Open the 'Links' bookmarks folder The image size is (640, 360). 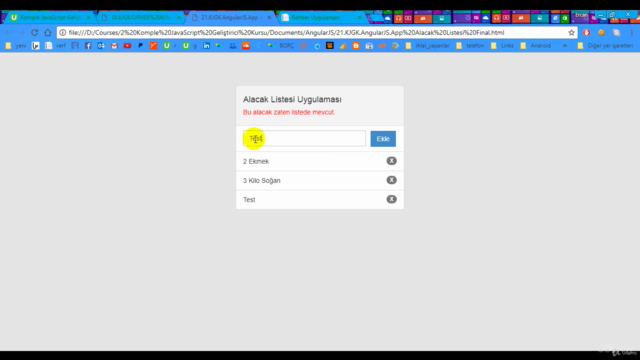[x=502, y=46]
